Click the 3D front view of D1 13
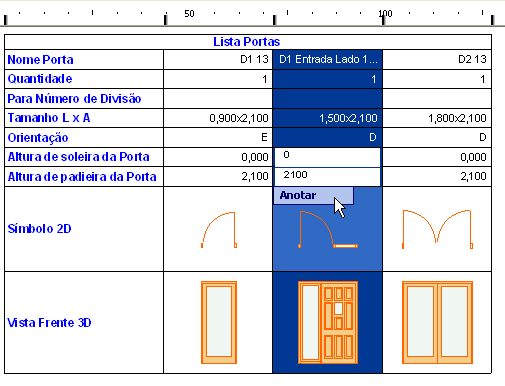 click(219, 323)
